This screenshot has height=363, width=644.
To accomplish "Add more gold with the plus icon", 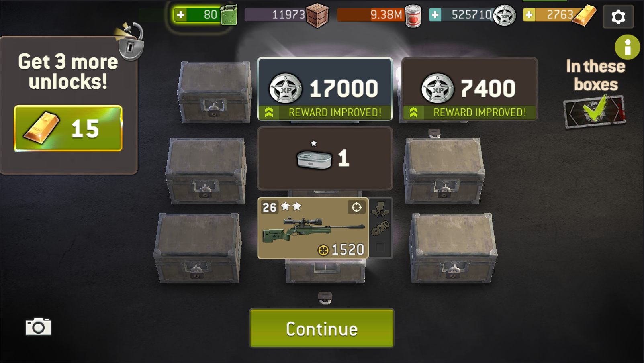I will [529, 15].
